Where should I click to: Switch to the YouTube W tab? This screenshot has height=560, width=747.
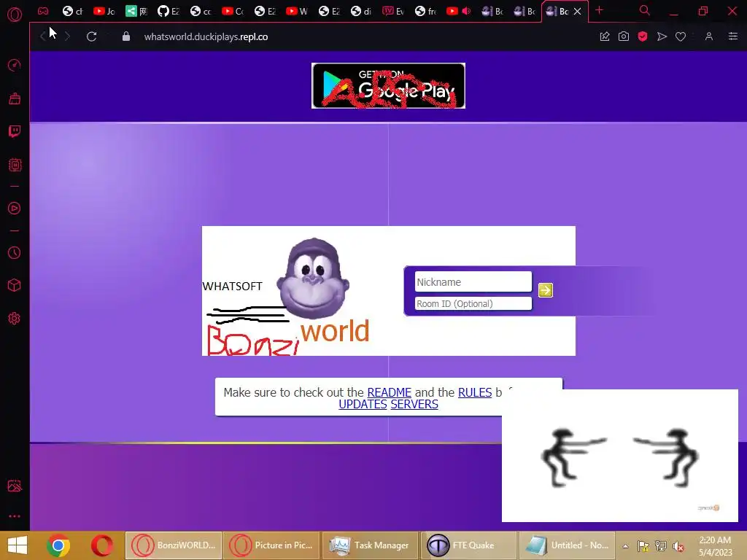[x=297, y=11]
